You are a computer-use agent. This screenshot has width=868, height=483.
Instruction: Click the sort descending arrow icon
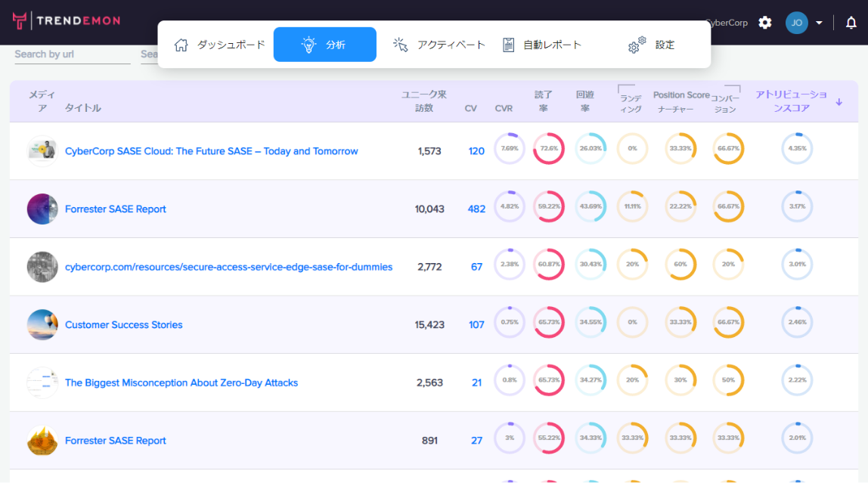pos(839,102)
